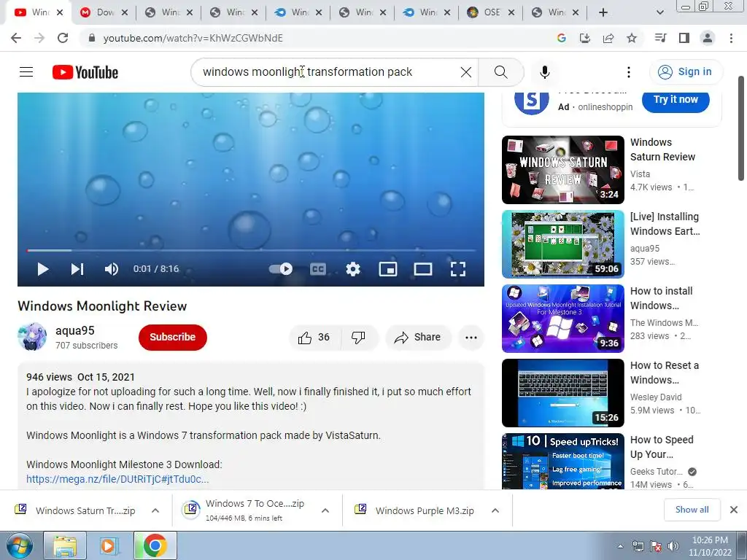The image size is (747, 560).
Task: Skip to next video
Action: coord(77,269)
